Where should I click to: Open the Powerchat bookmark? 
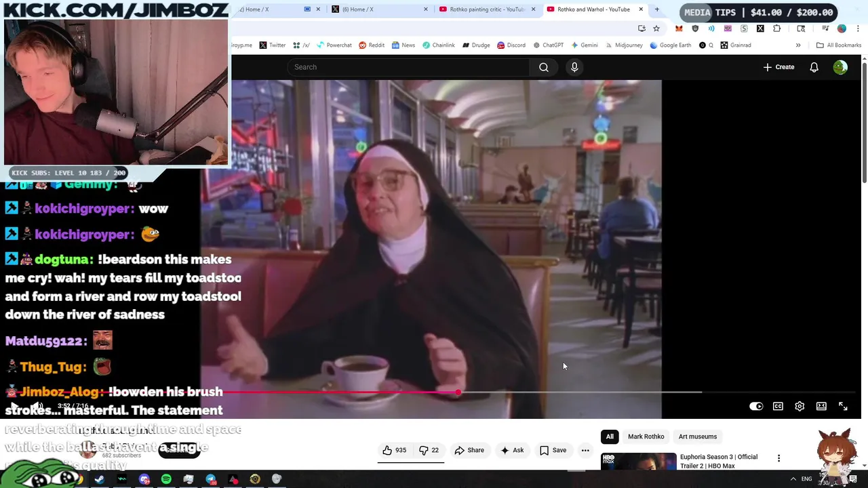click(333, 45)
